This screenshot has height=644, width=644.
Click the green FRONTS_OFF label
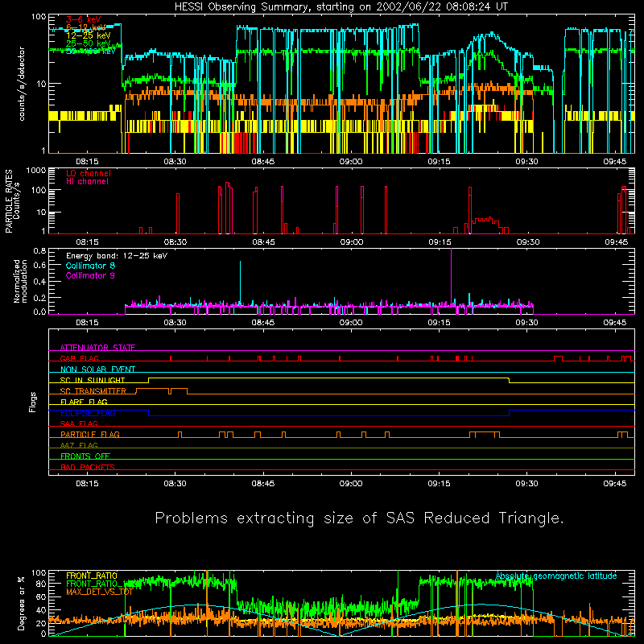[x=85, y=456]
